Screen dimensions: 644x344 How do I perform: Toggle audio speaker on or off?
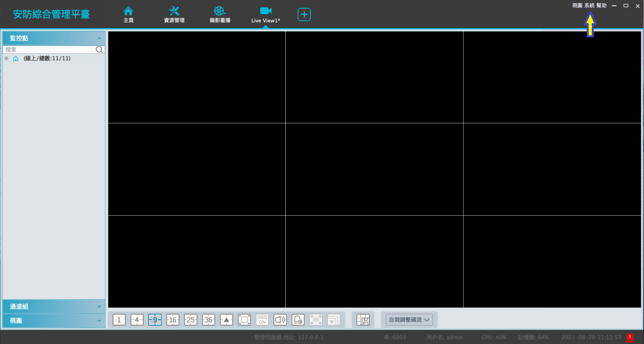click(280, 320)
